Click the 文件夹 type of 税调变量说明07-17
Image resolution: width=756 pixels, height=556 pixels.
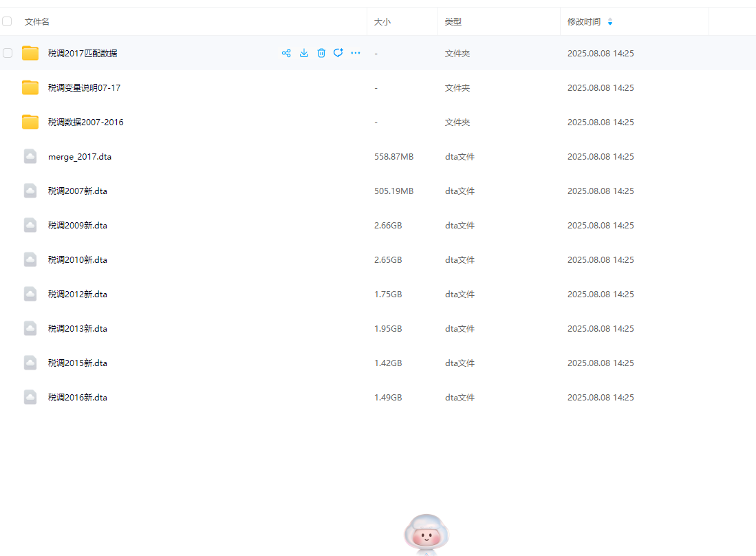(x=457, y=88)
